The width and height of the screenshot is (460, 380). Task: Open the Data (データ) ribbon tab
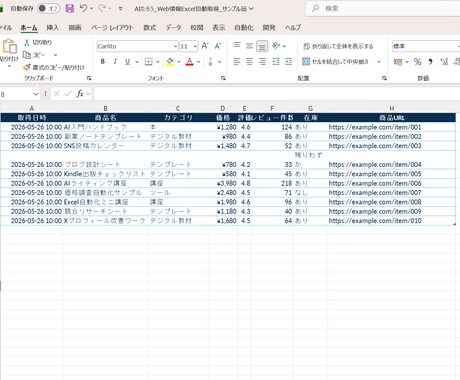click(x=173, y=28)
